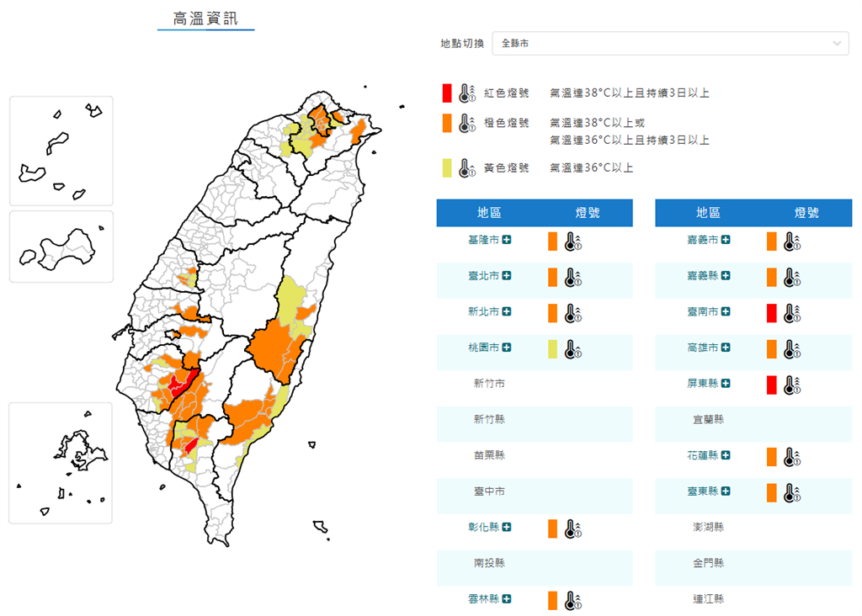Open the 高雄市 region link
The width and height of the screenshot is (862, 616).
[703, 348]
